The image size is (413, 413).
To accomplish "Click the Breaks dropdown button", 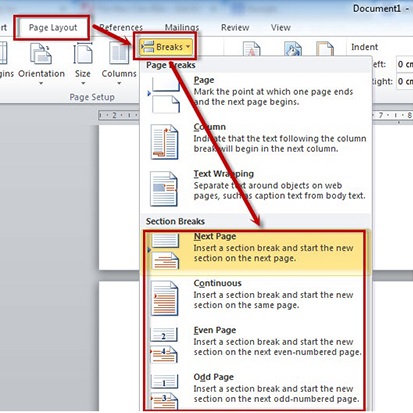I will tap(166, 47).
